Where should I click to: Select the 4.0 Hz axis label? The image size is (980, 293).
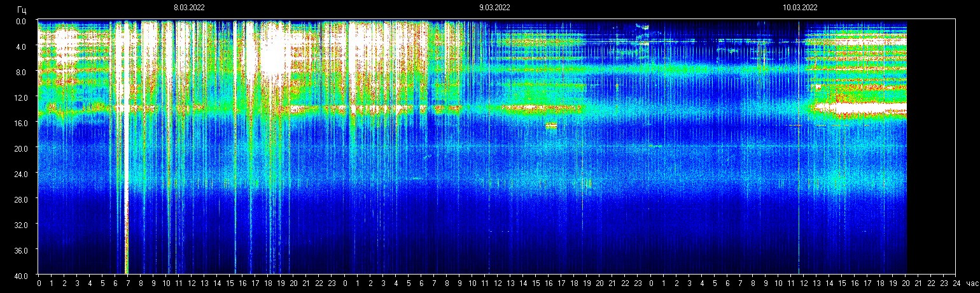point(21,46)
